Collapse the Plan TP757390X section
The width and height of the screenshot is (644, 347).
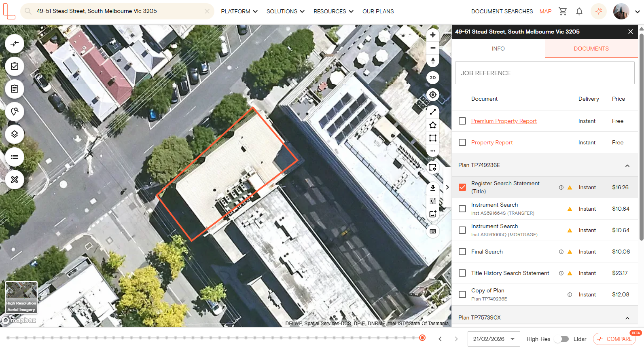(627, 318)
